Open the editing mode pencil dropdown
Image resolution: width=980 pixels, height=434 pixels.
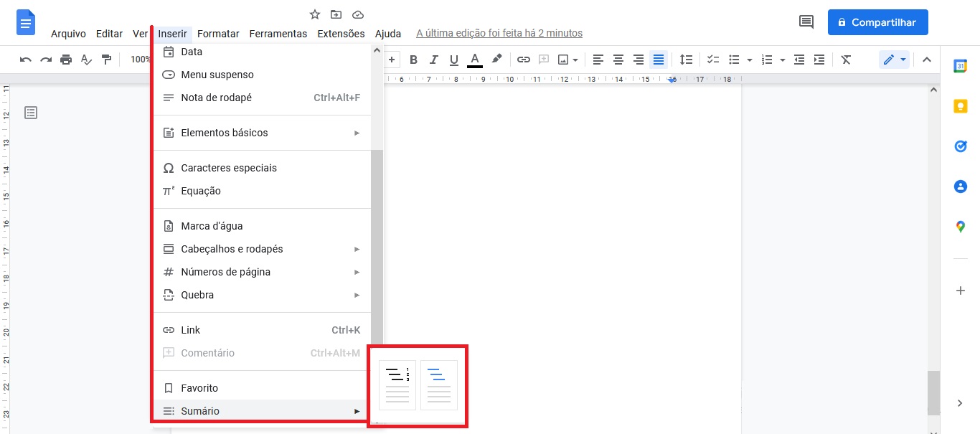tap(894, 60)
